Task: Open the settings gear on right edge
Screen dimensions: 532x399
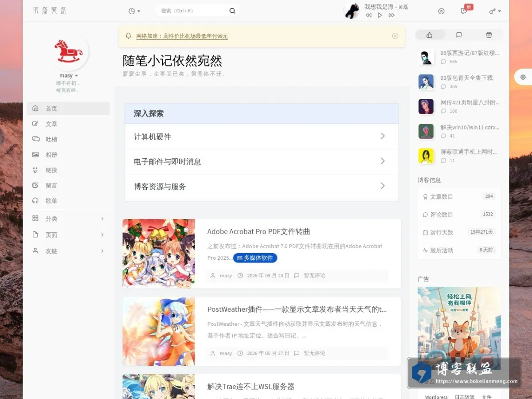Action: click(x=523, y=77)
